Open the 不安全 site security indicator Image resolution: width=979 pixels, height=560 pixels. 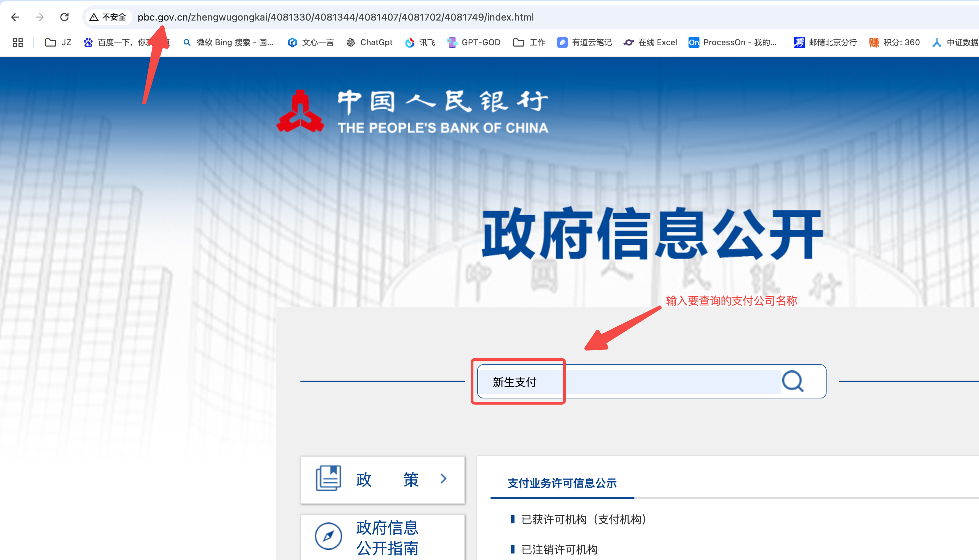tap(108, 17)
